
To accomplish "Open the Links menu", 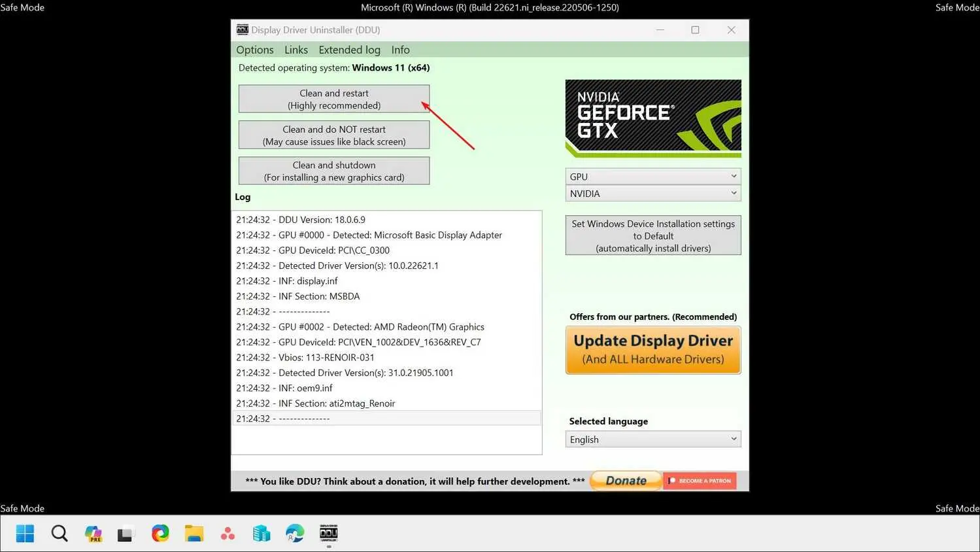I will [296, 50].
